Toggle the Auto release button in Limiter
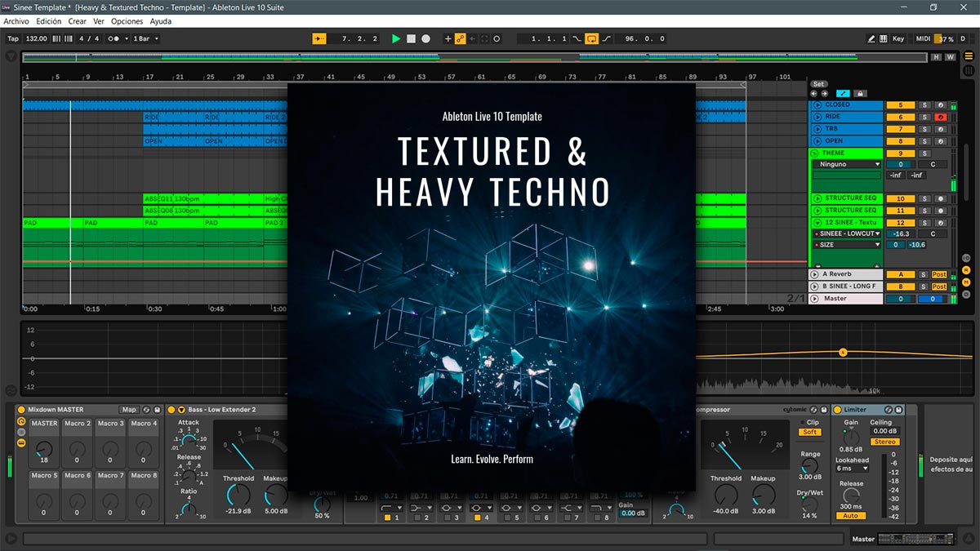980x551 pixels. (850, 516)
